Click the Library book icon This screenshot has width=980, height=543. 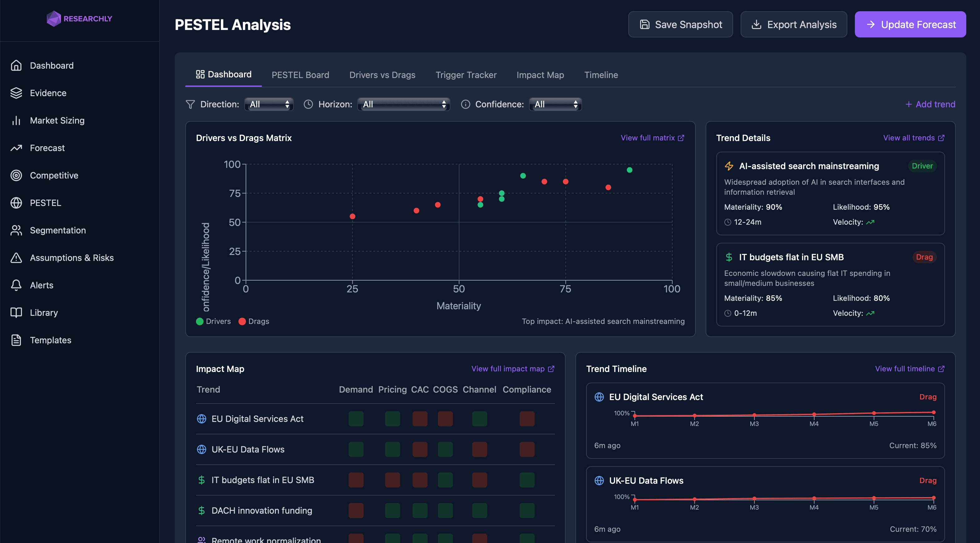coord(16,312)
